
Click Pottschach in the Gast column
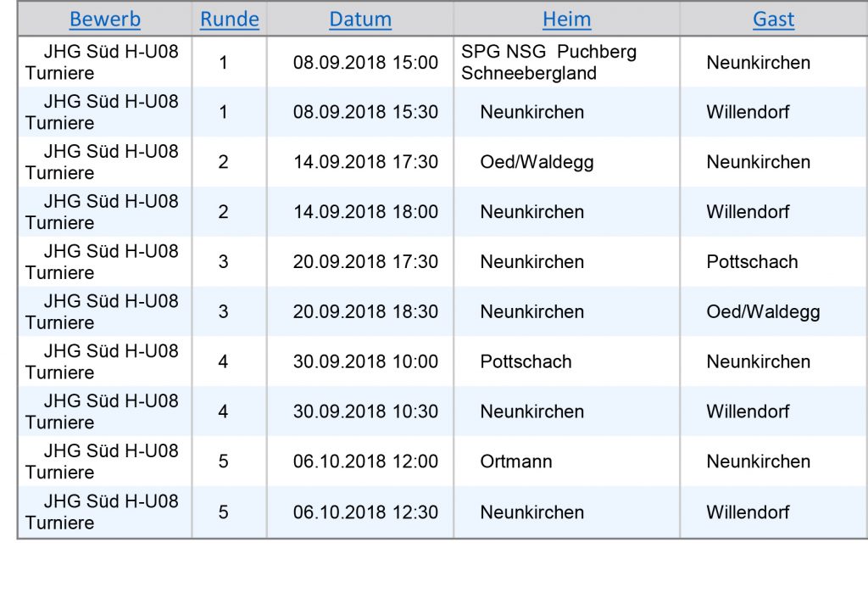[752, 262]
